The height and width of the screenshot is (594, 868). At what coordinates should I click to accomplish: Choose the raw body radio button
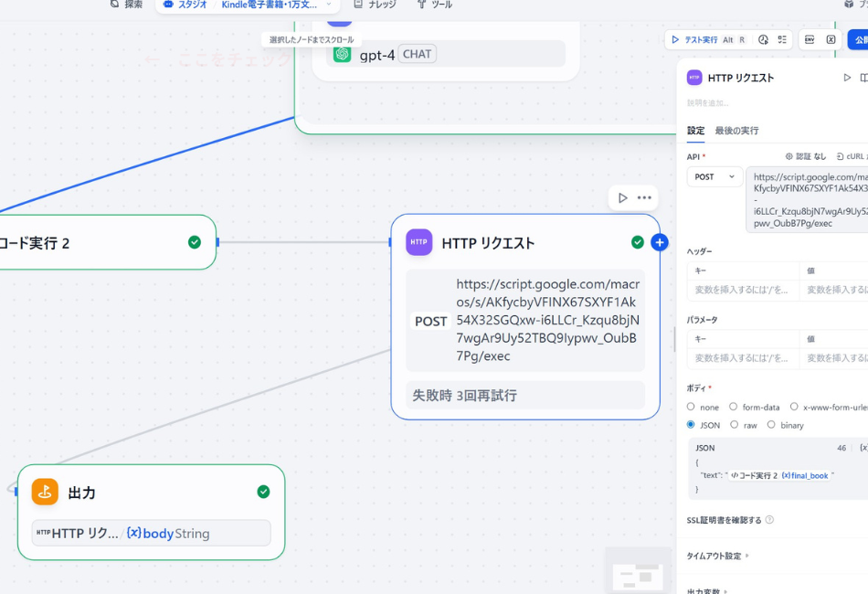tap(734, 425)
